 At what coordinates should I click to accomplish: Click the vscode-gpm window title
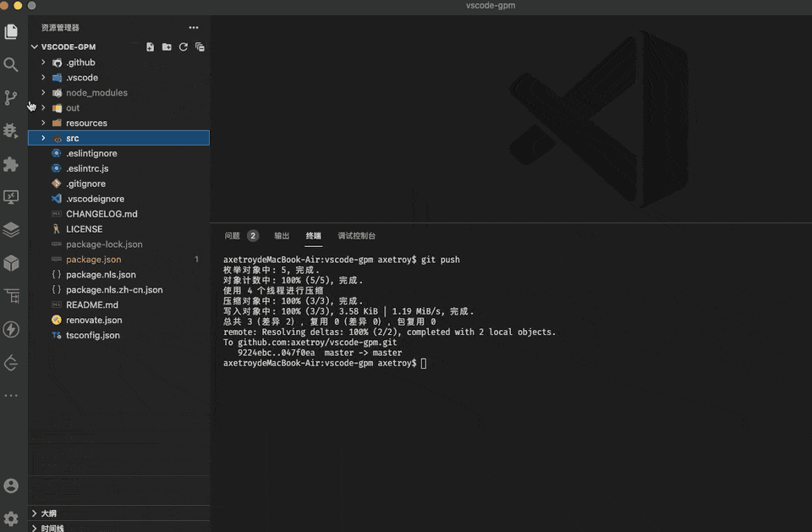pos(491,6)
